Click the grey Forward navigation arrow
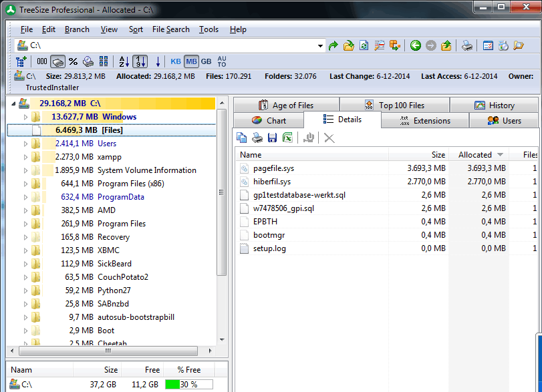 [430, 45]
